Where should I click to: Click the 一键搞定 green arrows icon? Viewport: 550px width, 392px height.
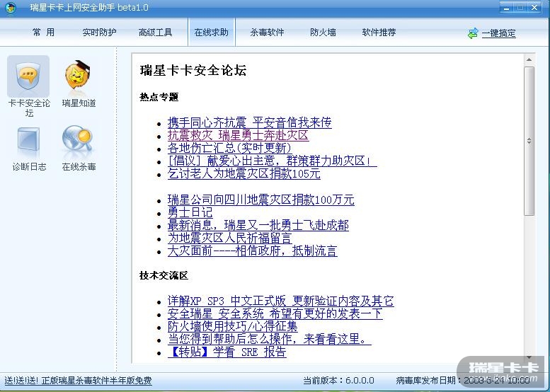tap(473, 33)
